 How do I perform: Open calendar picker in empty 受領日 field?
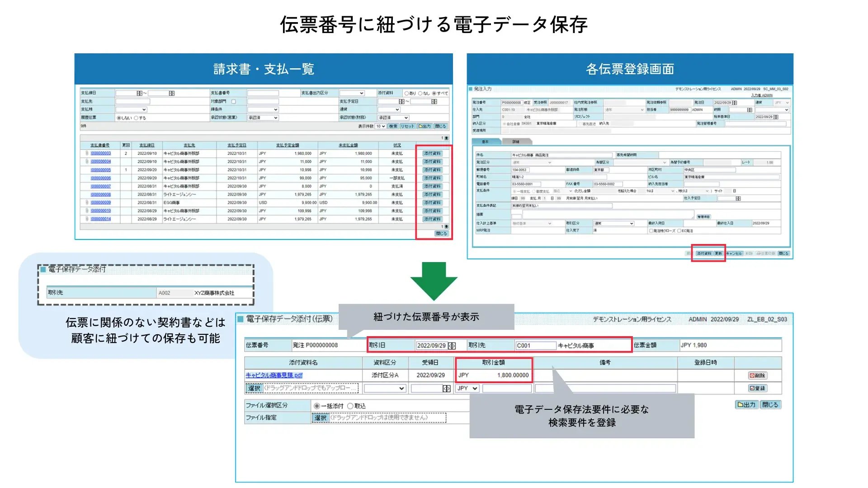point(446,389)
